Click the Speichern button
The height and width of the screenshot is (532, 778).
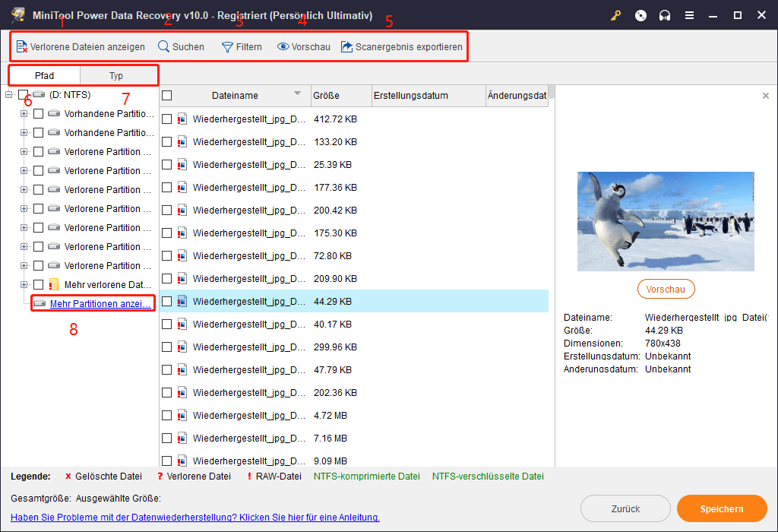tap(721, 508)
